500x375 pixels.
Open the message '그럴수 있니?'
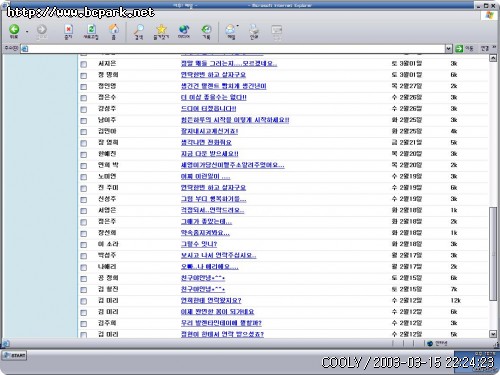(x=199, y=244)
